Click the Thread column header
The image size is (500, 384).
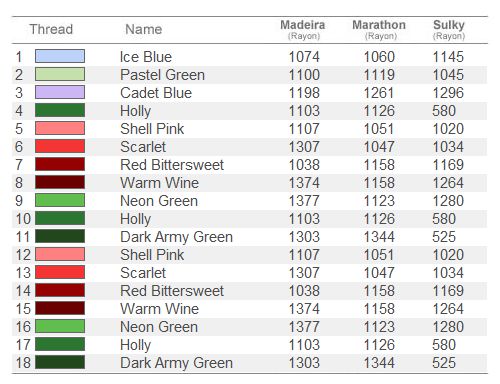click(x=51, y=29)
